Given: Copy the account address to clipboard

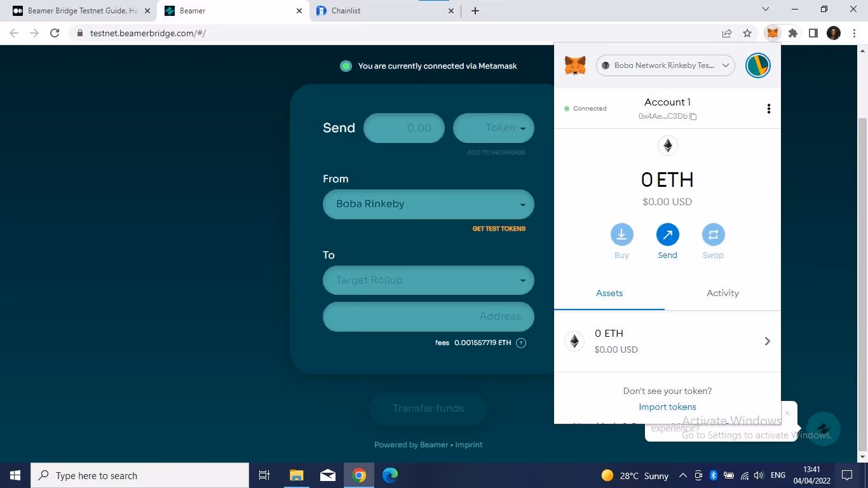Looking at the screenshot, I should point(693,116).
